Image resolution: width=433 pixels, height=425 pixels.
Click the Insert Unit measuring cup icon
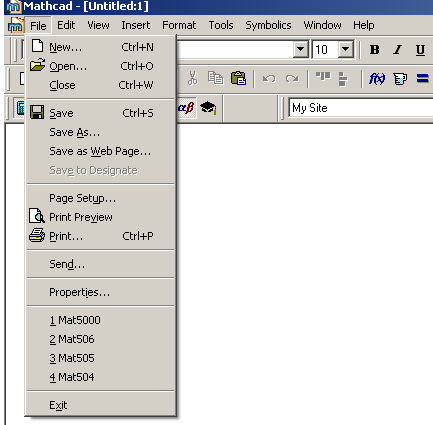tap(400, 79)
